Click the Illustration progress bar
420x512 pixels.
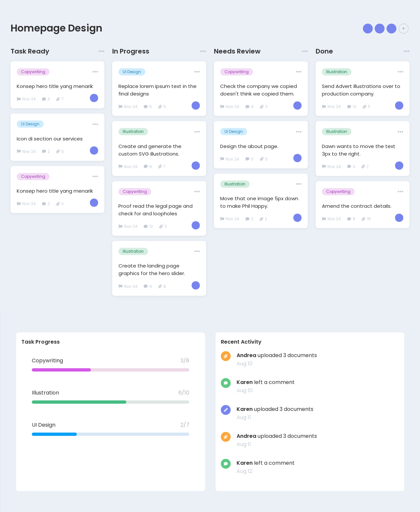pyautogui.click(x=111, y=402)
